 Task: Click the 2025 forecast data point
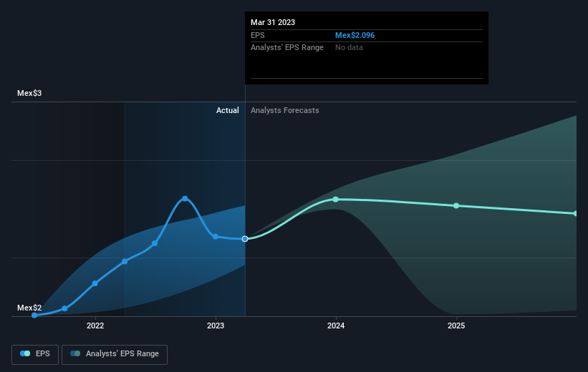pos(456,205)
